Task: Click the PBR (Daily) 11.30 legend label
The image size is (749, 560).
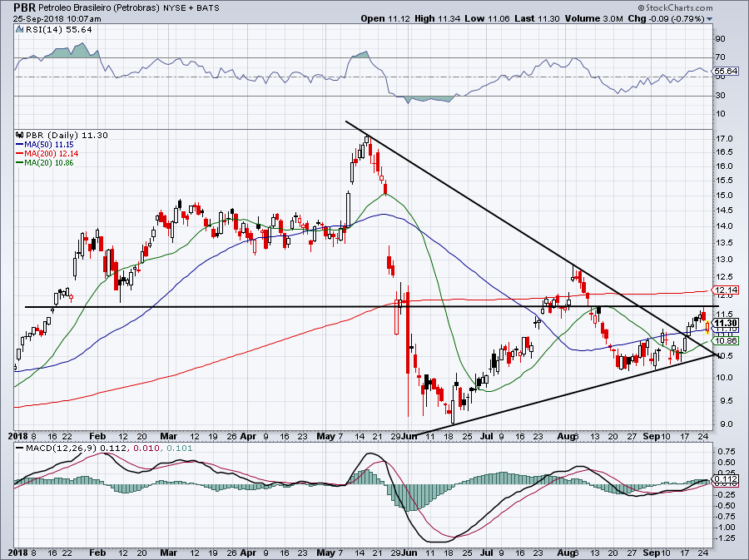Action: (67, 135)
